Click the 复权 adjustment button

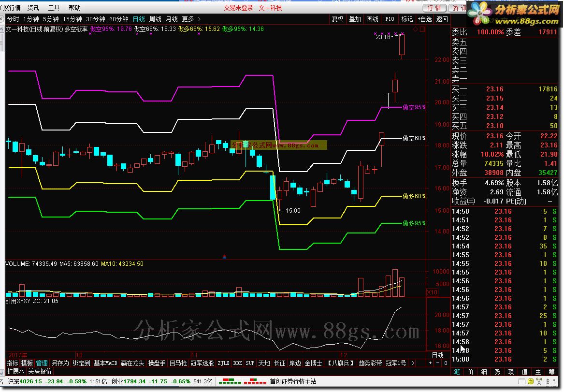click(x=337, y=19)
